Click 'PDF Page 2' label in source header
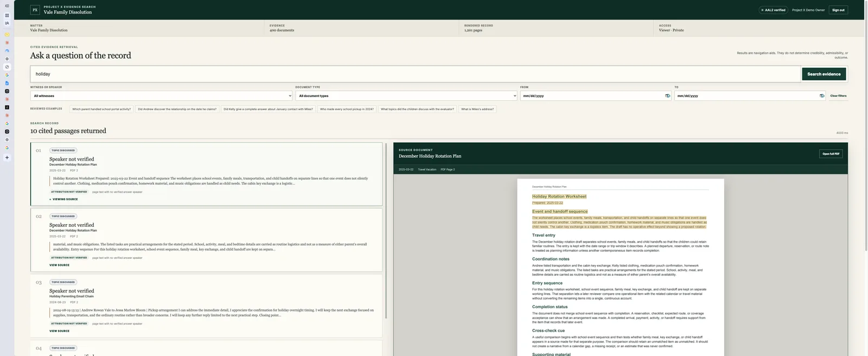 click(x=448, y=169)
